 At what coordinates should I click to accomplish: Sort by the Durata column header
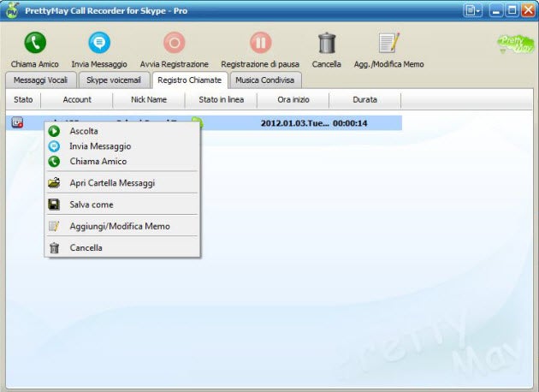pos(365,100)
